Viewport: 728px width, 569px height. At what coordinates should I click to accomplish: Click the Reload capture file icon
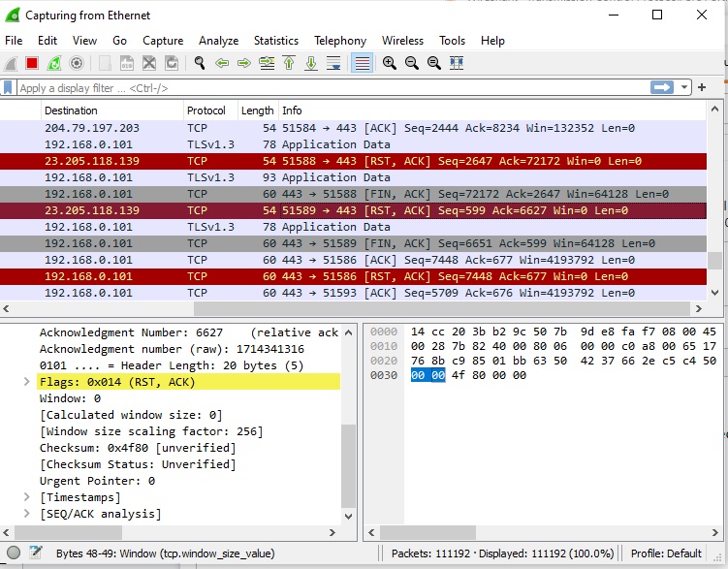point(172,63)
